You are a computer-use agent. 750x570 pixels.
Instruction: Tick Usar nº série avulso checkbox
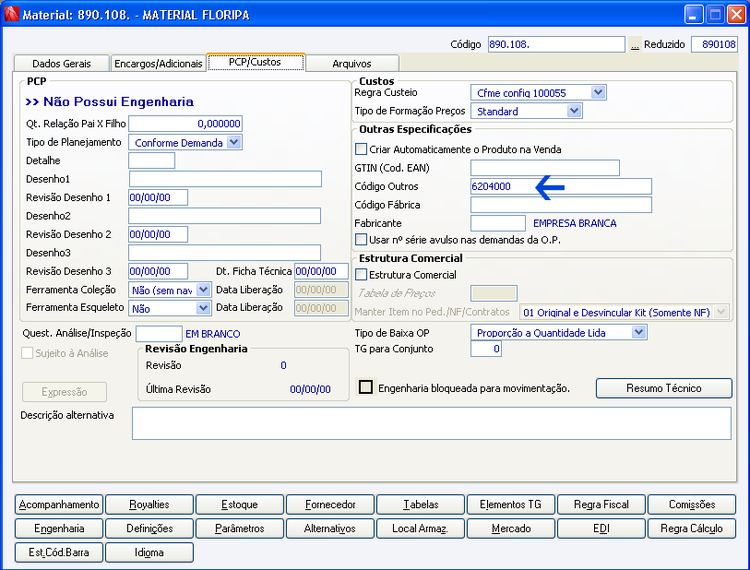click(361, 239)
